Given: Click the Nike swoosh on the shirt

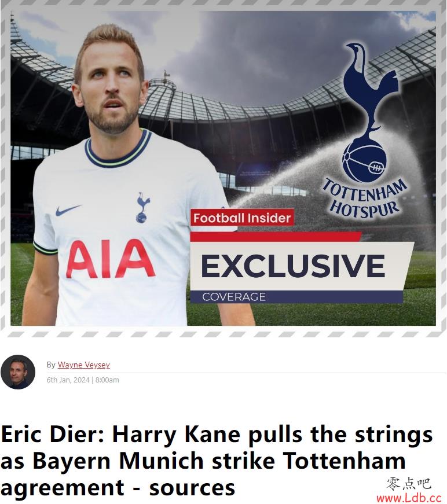Looking at the screenshot, I should (x=68, y=210).
